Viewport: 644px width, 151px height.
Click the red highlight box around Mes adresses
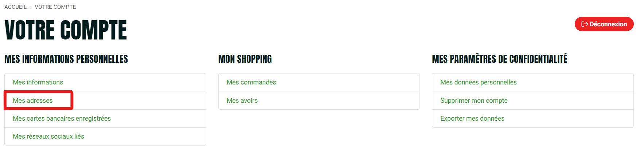click(38, 100)
